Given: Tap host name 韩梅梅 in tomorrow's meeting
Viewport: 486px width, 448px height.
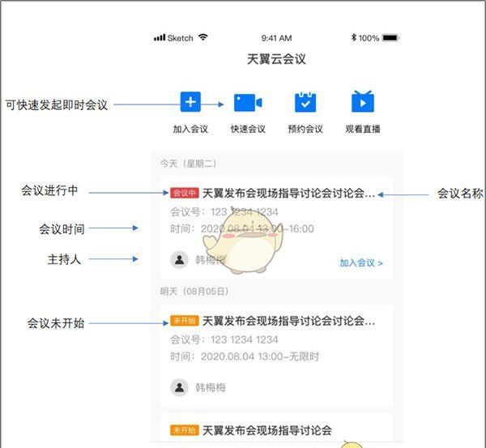Looking at the screenshot, I should pyautogui.click(x=210, y=387).
